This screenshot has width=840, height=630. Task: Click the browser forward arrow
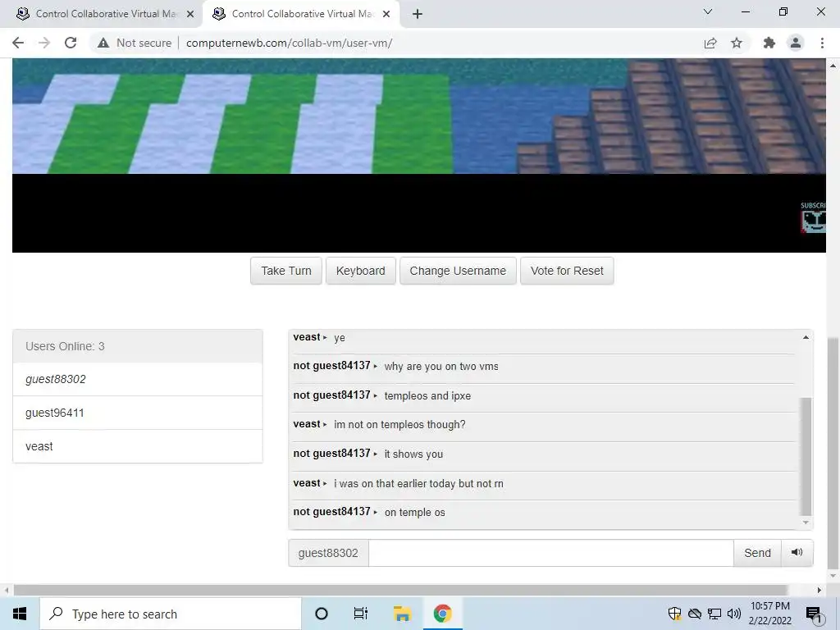44,43
